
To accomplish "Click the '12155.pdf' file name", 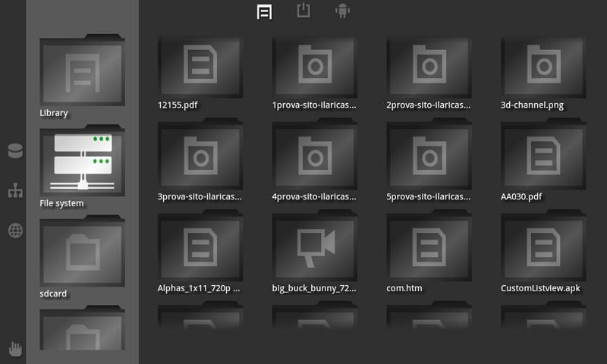I will click(178, 105).
